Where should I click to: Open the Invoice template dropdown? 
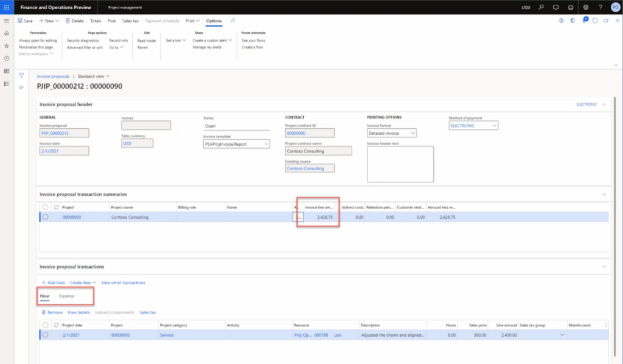266,144
